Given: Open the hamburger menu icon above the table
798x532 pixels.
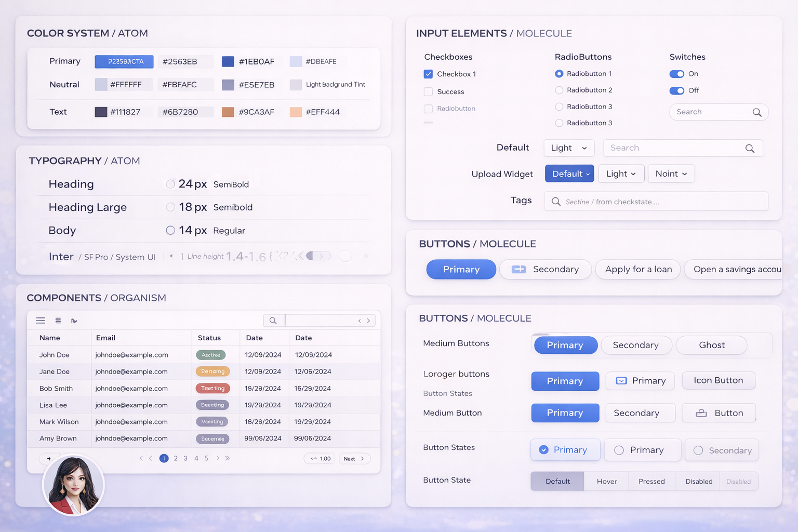Looking at the screenshot, I should click(x=41, y=321).
